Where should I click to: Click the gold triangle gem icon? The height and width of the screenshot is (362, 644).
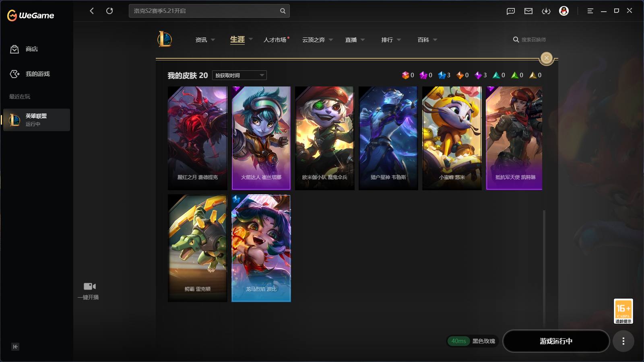click(x=533, y=75)
